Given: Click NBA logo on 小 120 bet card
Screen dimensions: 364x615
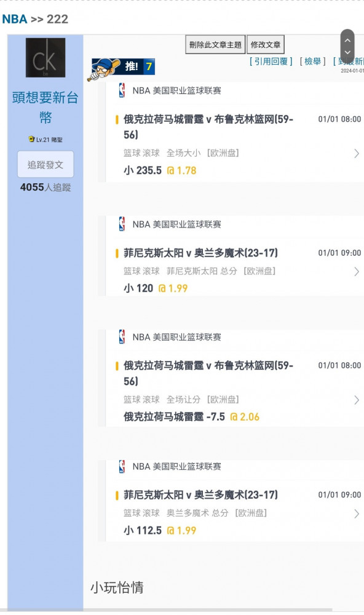Looking at the screenshot, I should 122,224.
